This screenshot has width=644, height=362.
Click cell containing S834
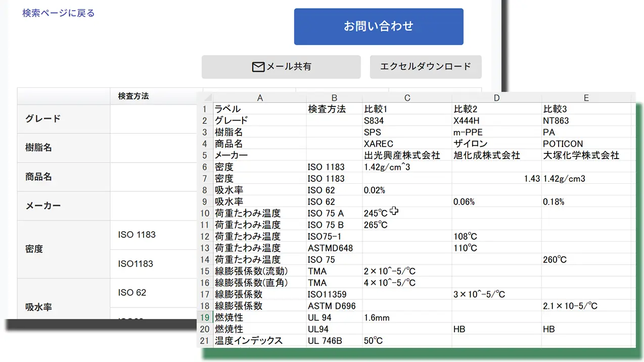[407, 121]
